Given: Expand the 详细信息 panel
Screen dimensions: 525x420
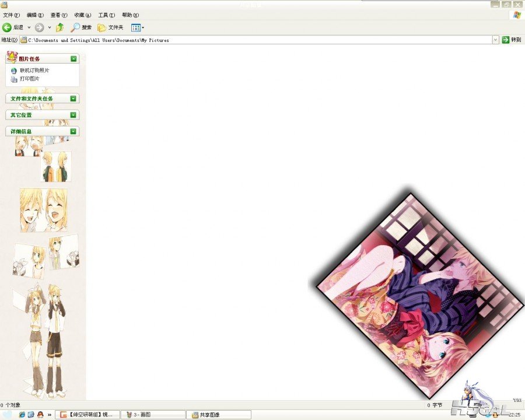Looking at the screenshot, I should pos(73,131).
